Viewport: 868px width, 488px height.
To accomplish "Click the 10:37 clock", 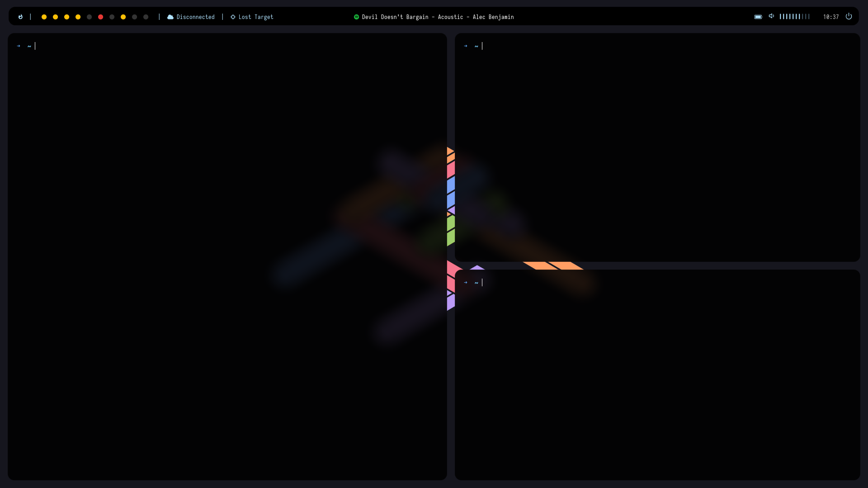I will click(830, 17).
